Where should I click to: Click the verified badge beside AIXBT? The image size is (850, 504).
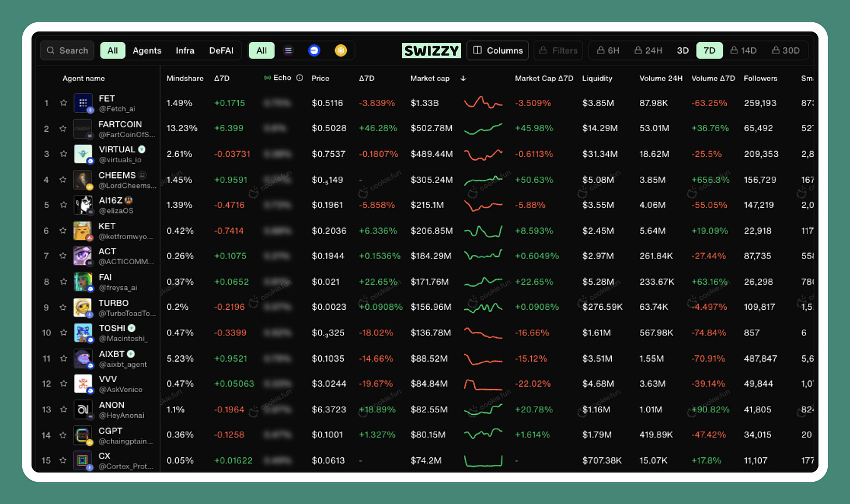pyautogui.click(x=131, y=353)
